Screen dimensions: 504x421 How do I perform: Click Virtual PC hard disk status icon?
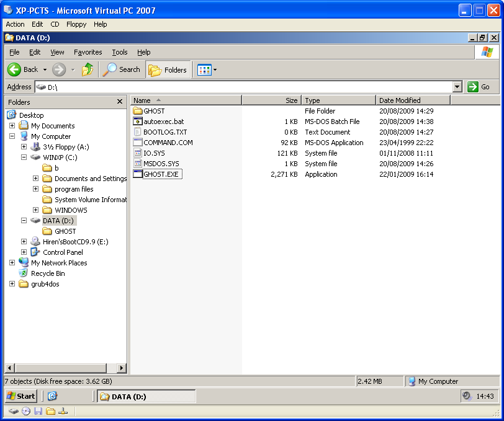point(14,411)
